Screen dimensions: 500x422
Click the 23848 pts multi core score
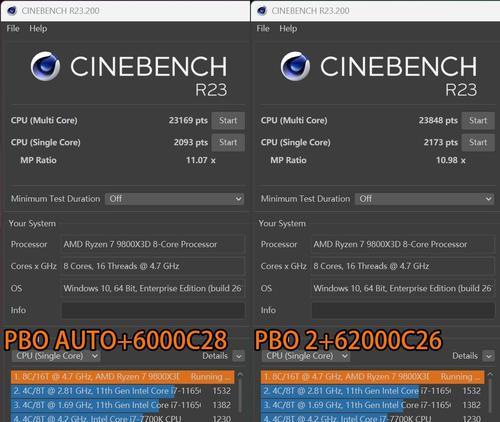pyautogui.click(x=438, y=120)
